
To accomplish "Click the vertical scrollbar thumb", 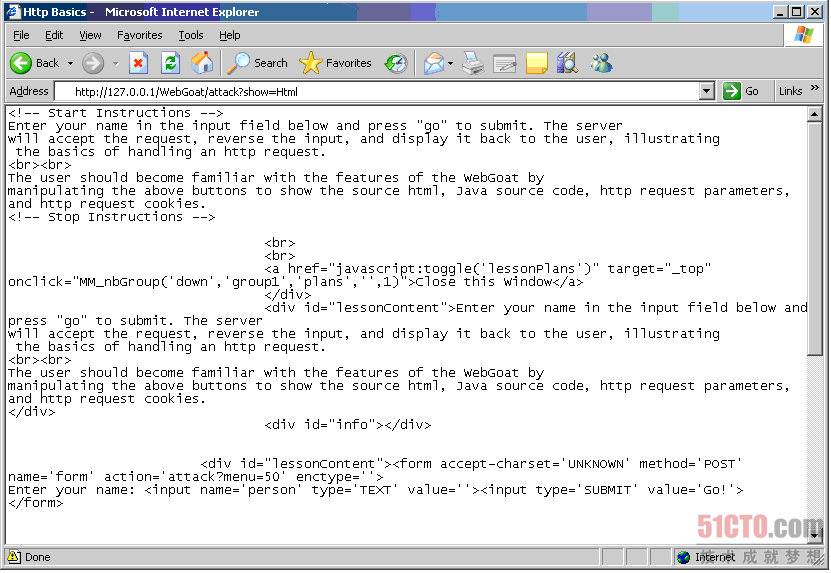I will click(x=814, y=238).
